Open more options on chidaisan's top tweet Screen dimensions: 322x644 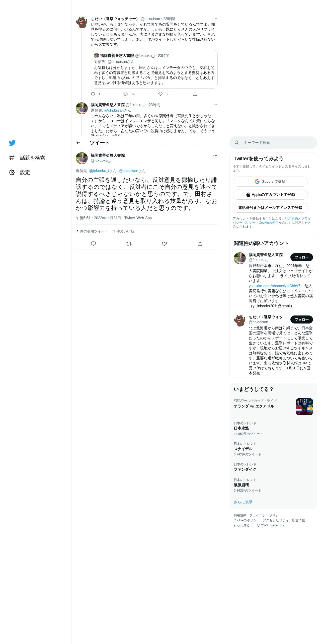[215, 19]
